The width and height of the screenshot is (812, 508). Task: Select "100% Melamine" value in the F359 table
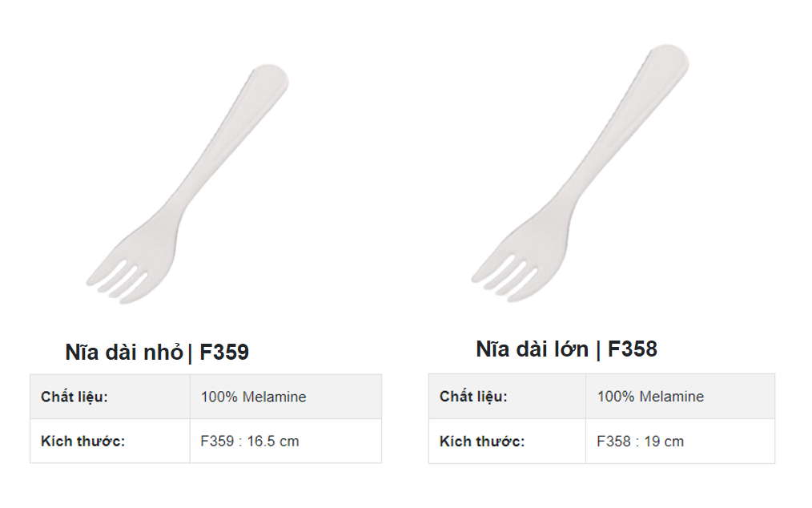(x=253, y=397)
